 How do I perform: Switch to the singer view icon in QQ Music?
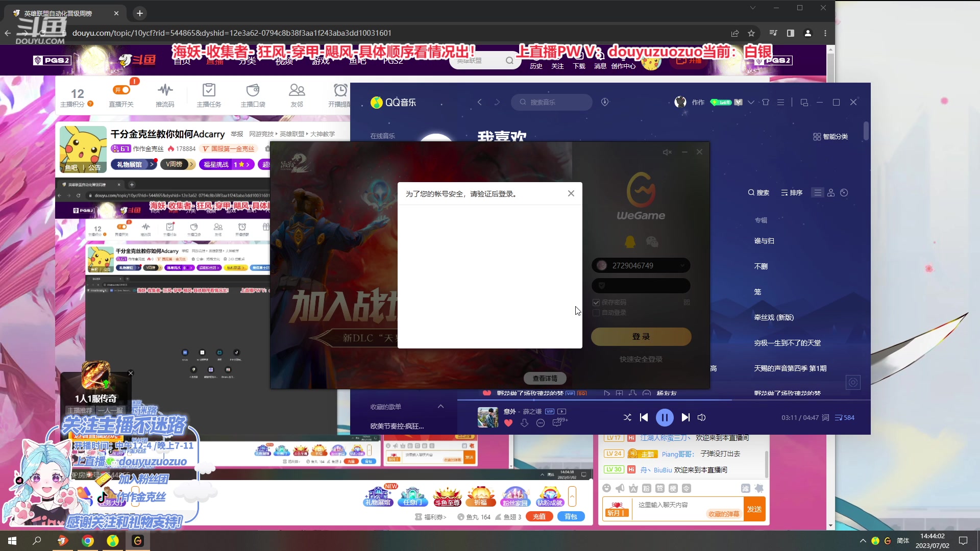831,193
